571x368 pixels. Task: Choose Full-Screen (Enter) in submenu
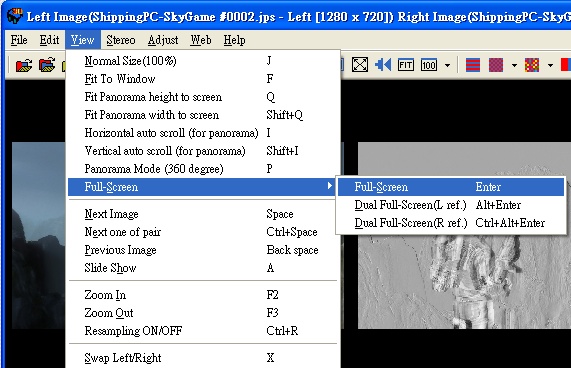pyautogui.click(x=451, y=187)
